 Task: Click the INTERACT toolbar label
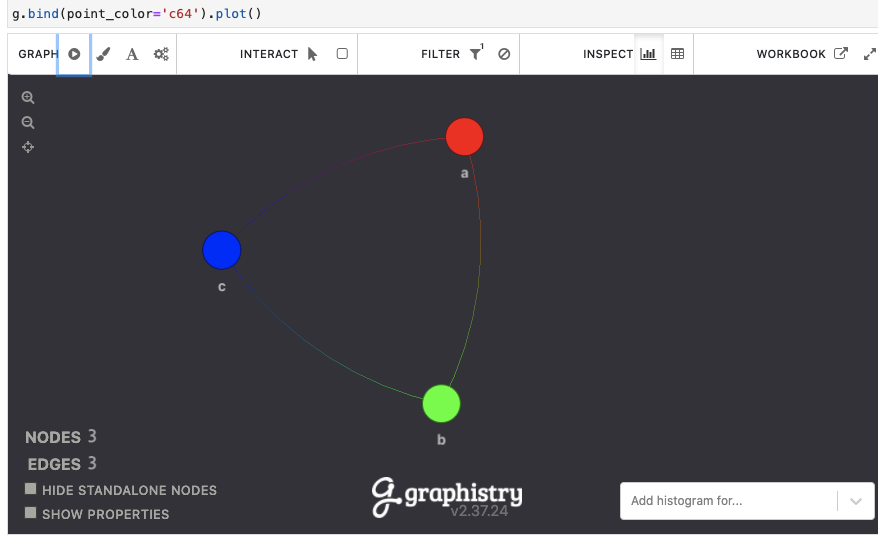pyautogui.click(x=269, y=54)
